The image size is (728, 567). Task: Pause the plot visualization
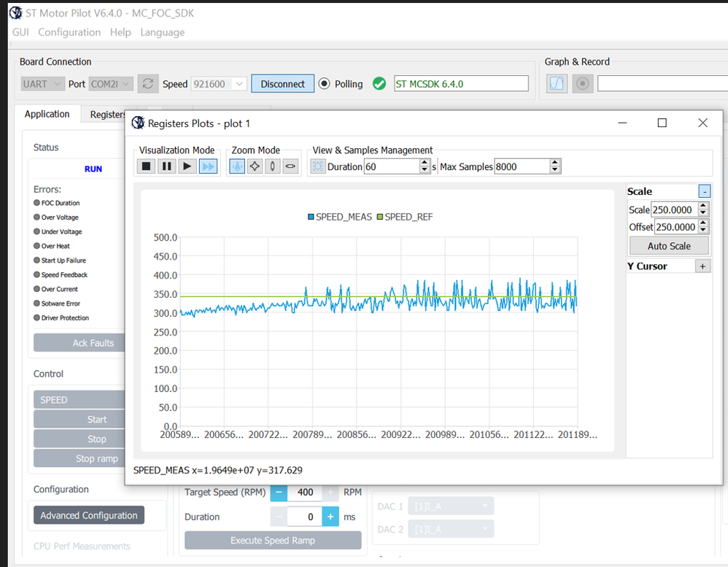click(166, 166)
